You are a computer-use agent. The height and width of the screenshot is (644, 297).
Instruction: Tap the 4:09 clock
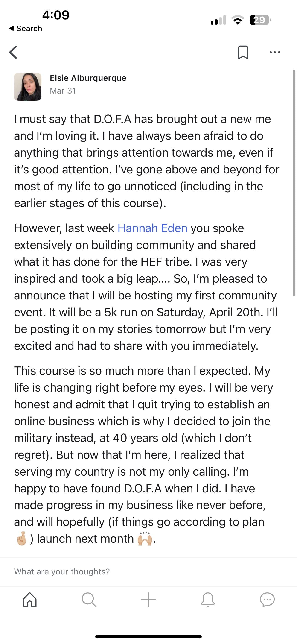pos(56,15)
